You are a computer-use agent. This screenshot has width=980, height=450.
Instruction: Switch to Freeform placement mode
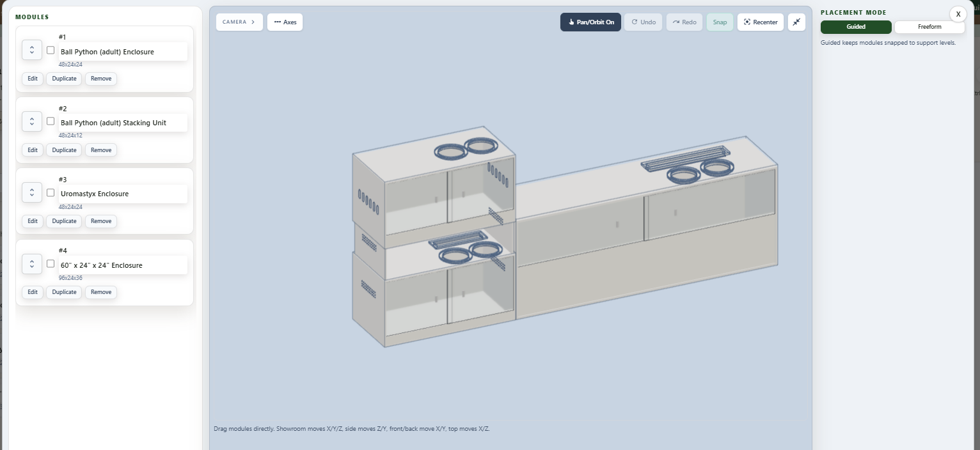coord(929,27)
